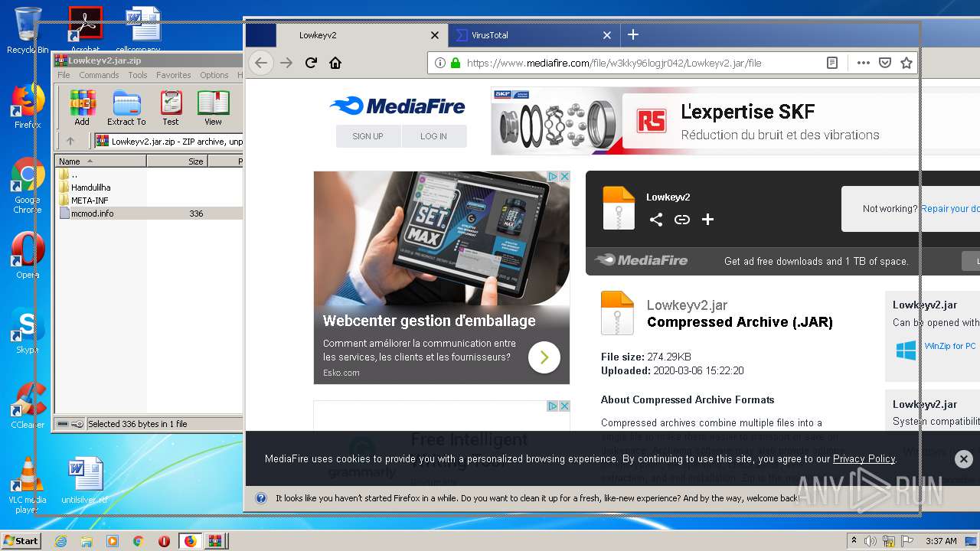Screen dimensions: 980x551
Task: Toggle reader view in address bar
Action: (832, 63)
